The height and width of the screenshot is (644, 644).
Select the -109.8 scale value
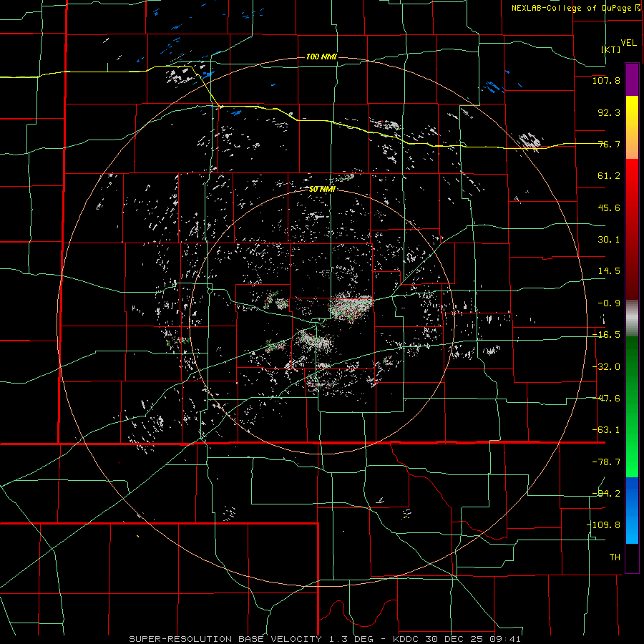[603, 525]
